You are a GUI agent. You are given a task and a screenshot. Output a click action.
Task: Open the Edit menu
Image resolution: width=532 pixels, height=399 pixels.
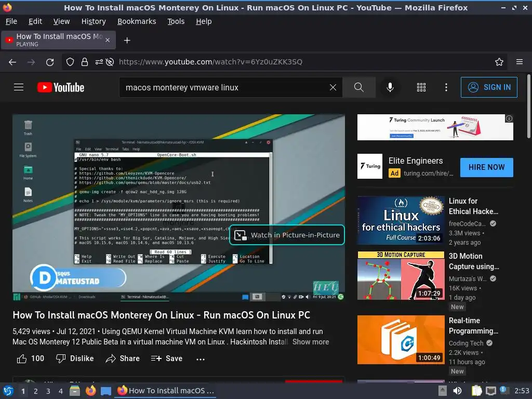coord(35,21)
